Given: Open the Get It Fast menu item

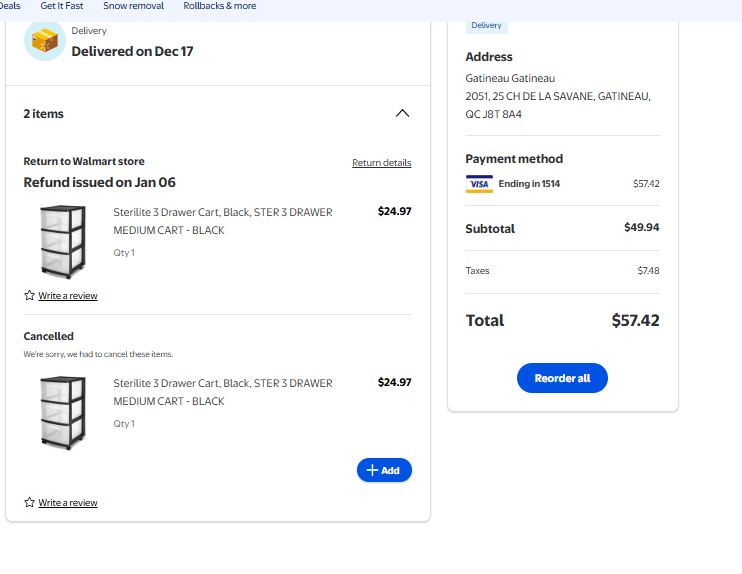Looking at the screenshot, I should 62,6.
